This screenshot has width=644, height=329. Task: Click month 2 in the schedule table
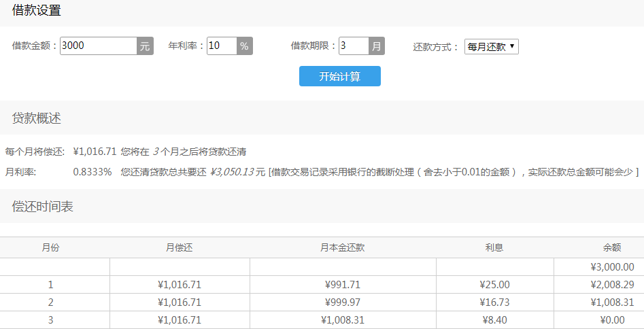(x=50, y=302)
